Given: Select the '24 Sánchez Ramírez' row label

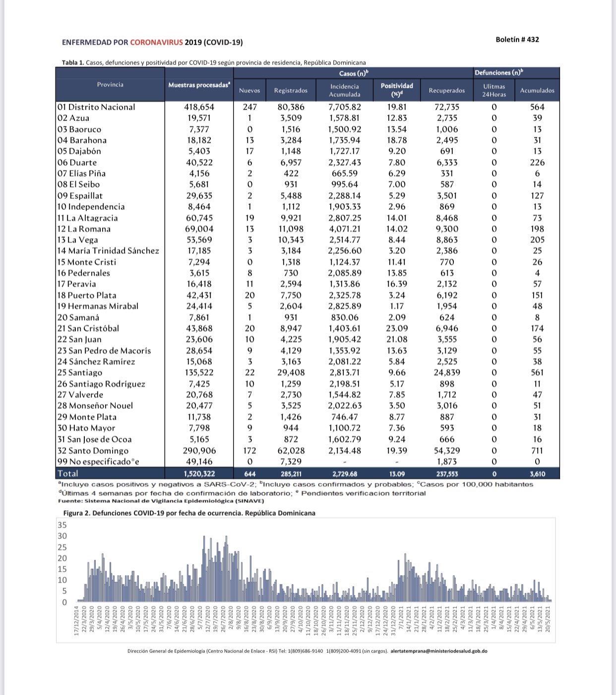Looking at the screenshot, I should [96, 362].
